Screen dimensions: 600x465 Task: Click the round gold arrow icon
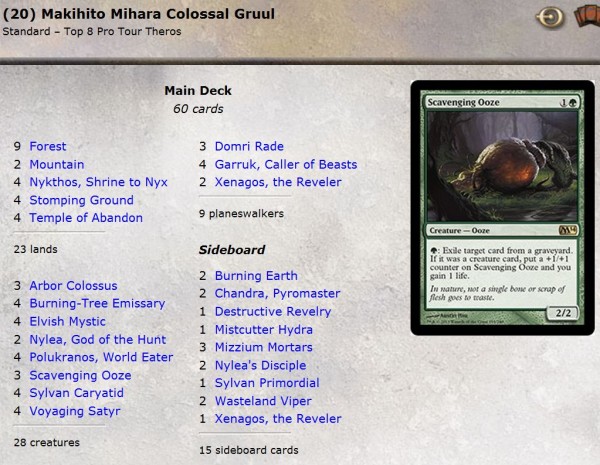point(550,17)
